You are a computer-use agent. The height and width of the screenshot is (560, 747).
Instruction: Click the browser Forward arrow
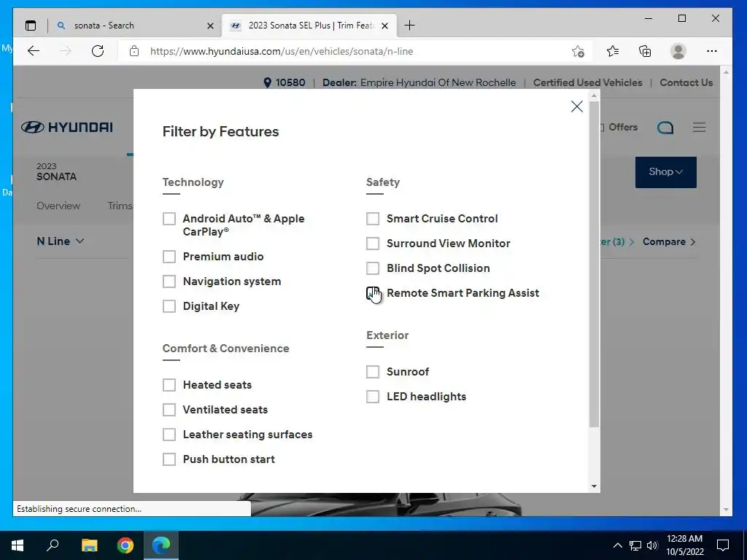pyautogui.click(x=66, y=51)
